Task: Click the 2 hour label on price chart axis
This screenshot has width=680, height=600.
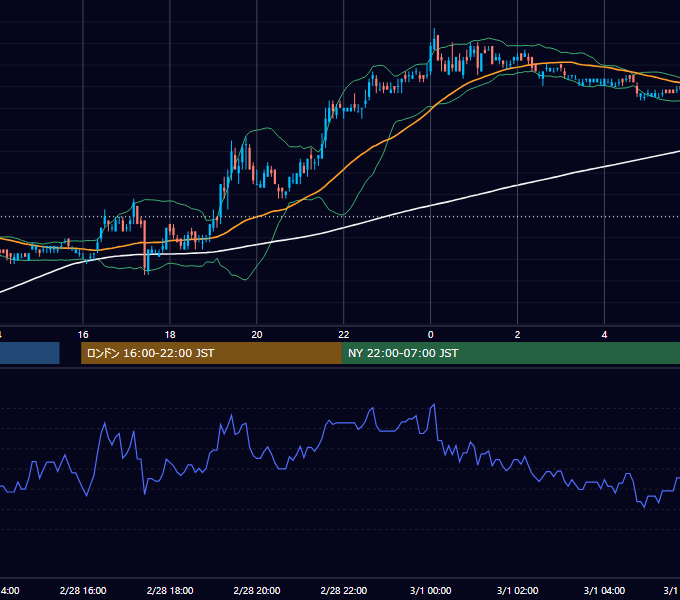Action: click(517, 335)
